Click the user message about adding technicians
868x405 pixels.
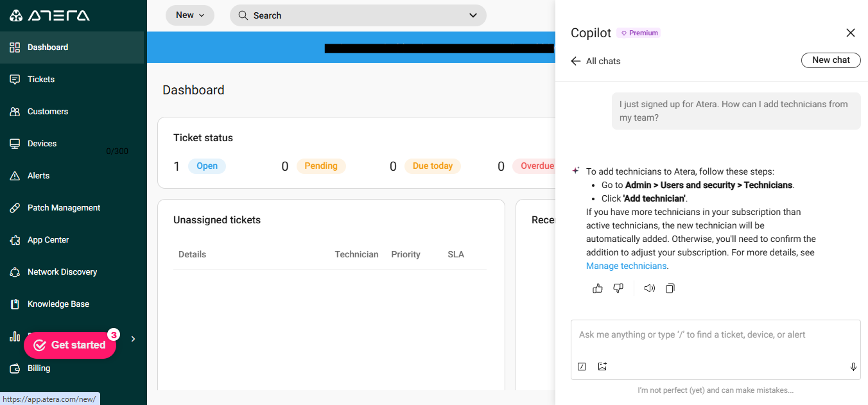[x=736, y=111]
